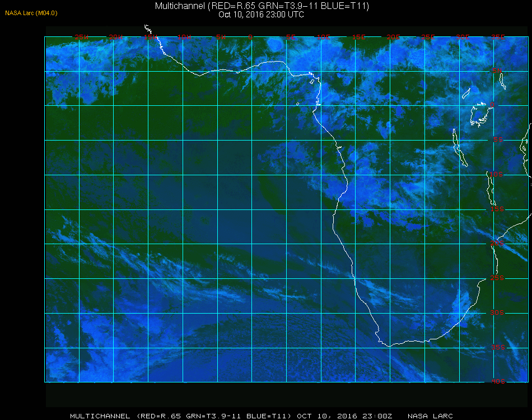Image resolution: width=532 pixels, height=420 pixels.
Task: Click the 20W longitude label
Action: [116, 37]
